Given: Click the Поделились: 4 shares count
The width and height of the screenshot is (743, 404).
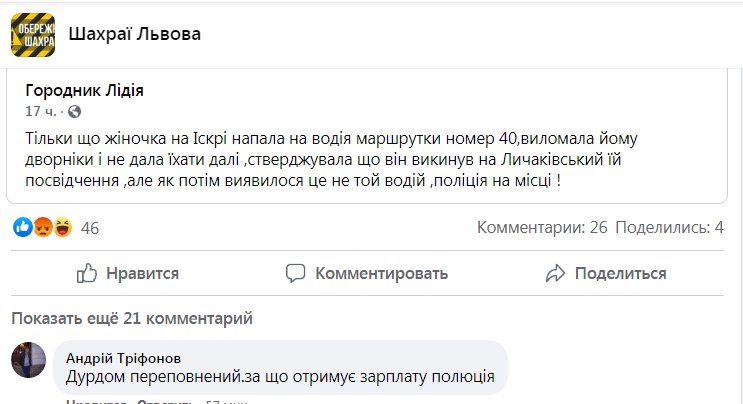Looking at the screenshot, I should pos(669,227).
